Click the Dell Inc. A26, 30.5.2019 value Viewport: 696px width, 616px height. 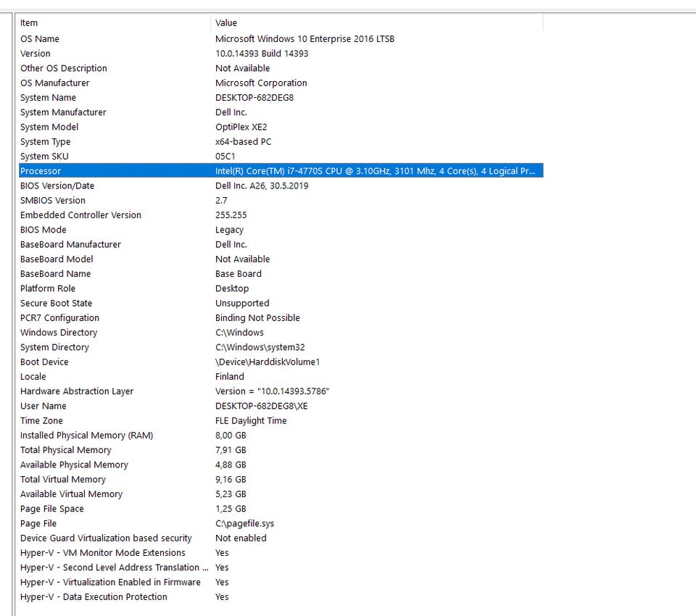click(x=262, y=186)
